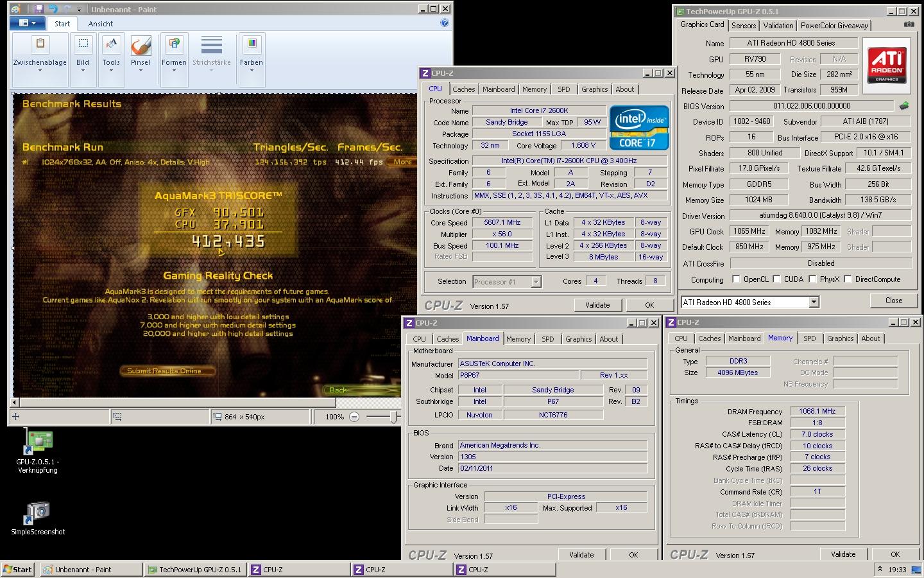Open the Caches tab in the CPU-Z processor window
Screen dimensions: 924x578
pyautogui.click(x=463, y=90)
